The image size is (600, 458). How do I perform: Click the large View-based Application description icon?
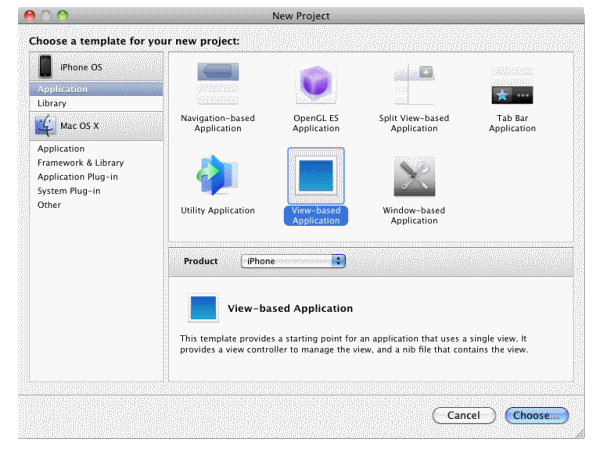(204, 308)
